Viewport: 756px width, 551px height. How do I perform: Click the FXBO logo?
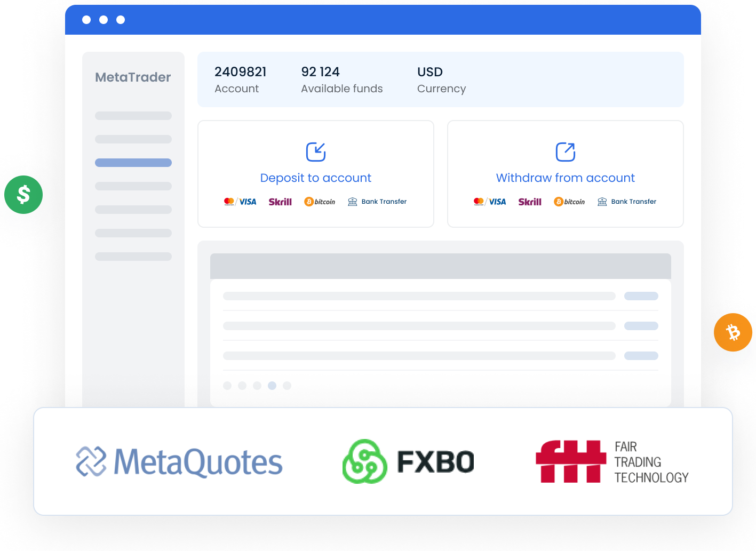click(408, 461)
